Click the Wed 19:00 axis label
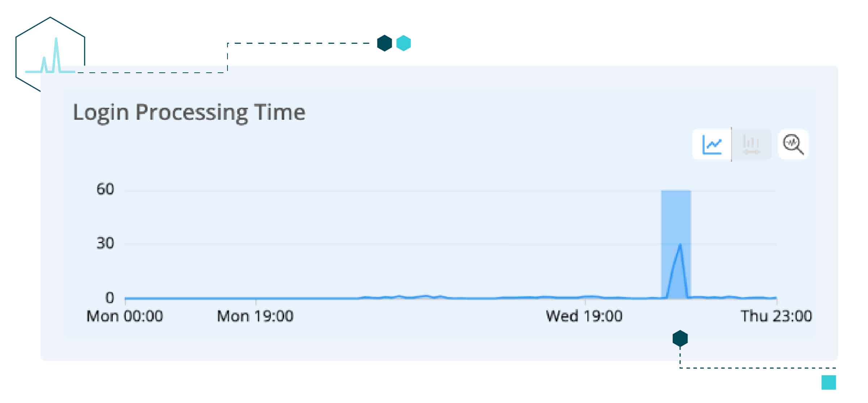868x403 pixels. pos(584,316)
